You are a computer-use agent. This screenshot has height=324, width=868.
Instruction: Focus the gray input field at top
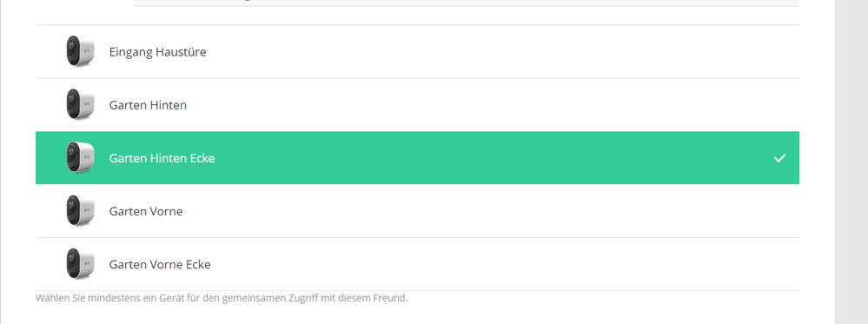466,3
